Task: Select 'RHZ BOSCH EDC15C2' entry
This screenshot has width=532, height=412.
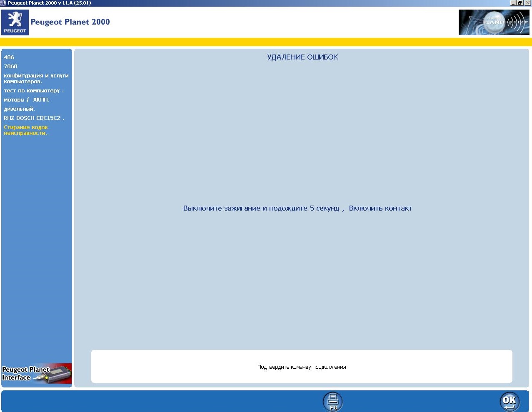Action: pyautogui.click(x=34, y=118)
